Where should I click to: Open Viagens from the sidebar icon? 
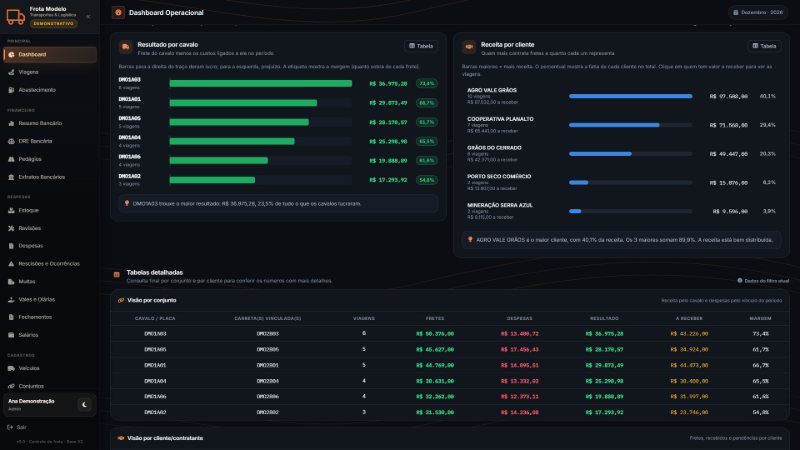11,72
